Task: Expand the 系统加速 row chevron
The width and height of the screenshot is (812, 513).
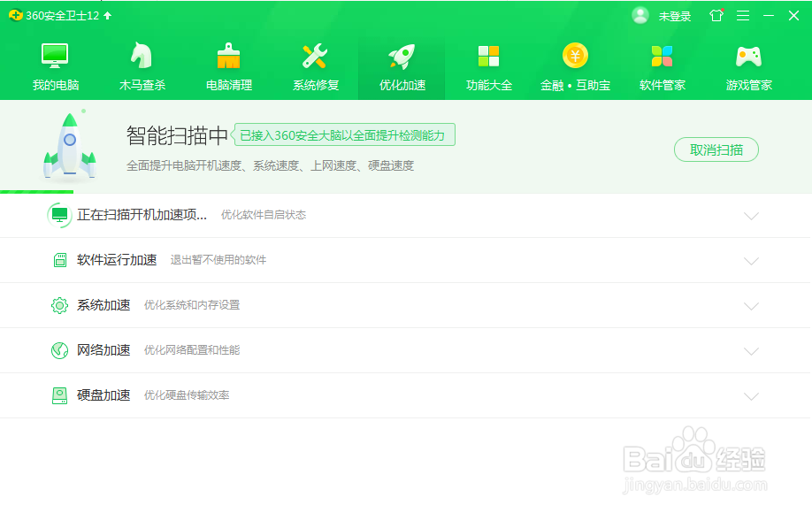Action: pos(751,306)
